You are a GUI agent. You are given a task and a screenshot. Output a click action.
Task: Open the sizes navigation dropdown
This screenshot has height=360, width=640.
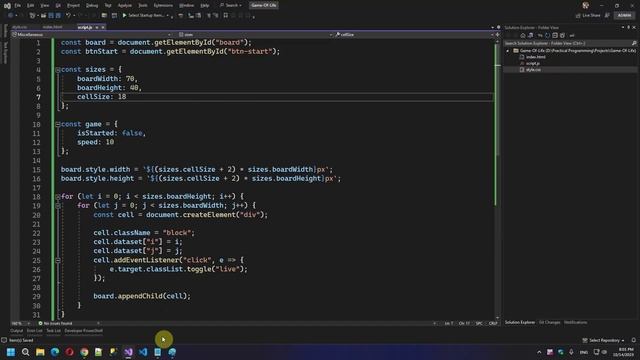(x=256, y=35)
